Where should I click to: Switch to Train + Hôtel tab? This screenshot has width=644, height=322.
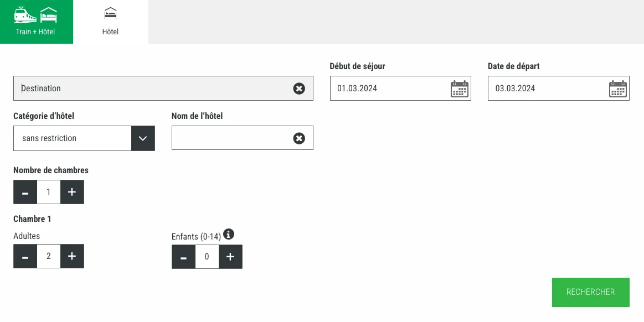tap(36, 22)
